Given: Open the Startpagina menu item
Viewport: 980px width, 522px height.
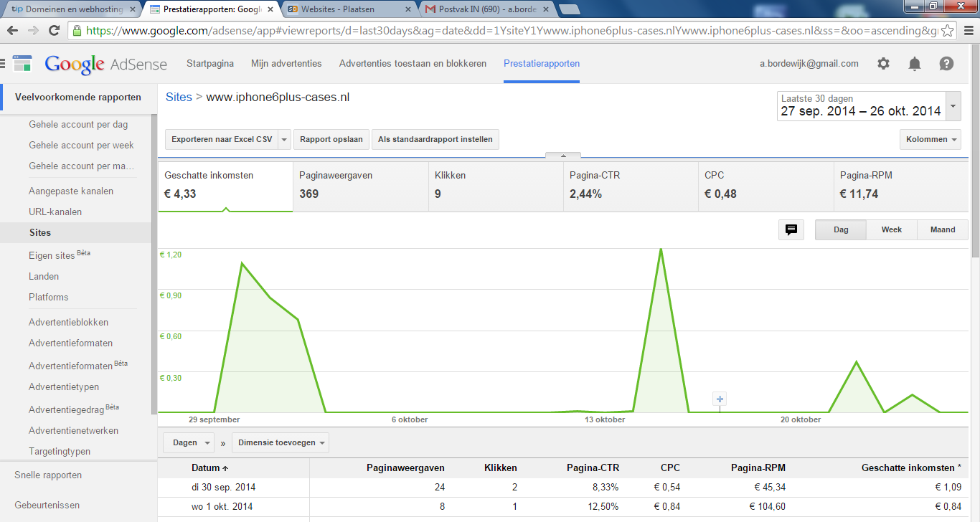Looking at the screenshot, I should pos(210,63).
